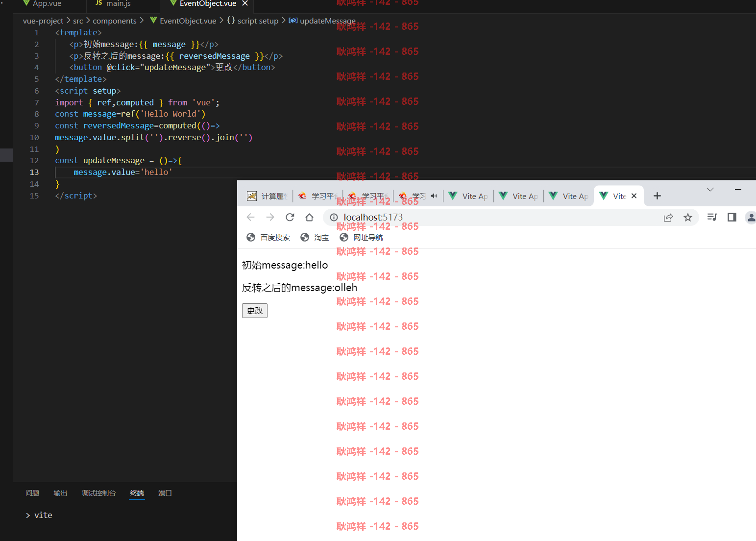
Task: Click components in the breadcrumb path
Action: (115, 21)
